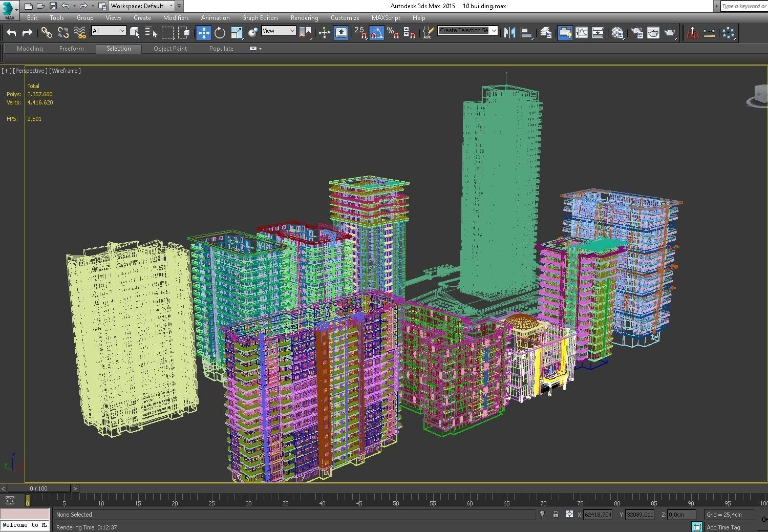Open the redo history dropdown arrow
The width and height of the screenshot is (768, 532).
[x=92, y=6]
